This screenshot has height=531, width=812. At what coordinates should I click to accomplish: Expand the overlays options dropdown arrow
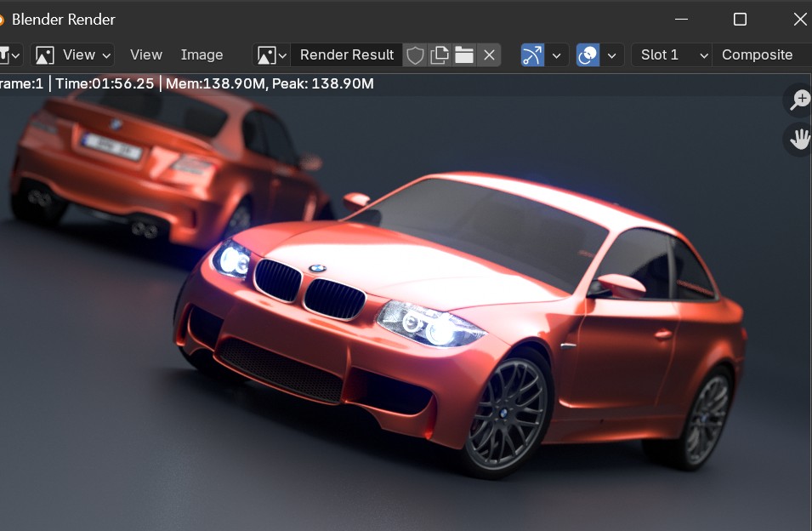tap(612, 55)
